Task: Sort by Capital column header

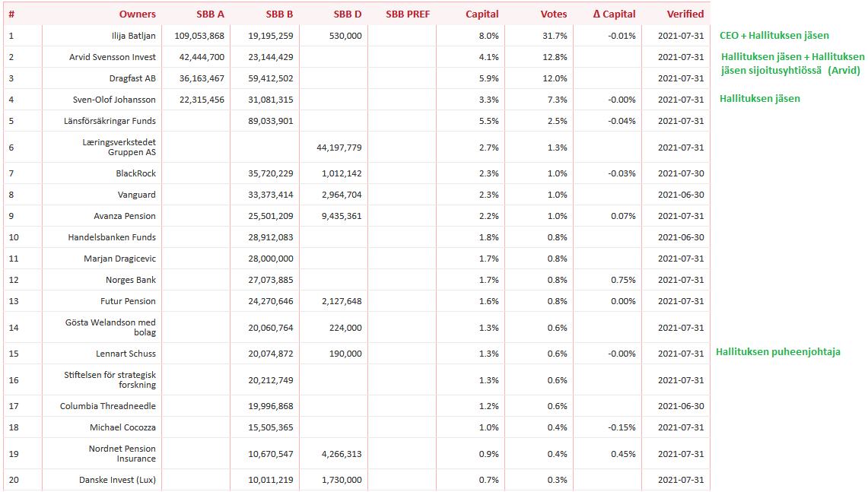Action: tap(482, 14)
